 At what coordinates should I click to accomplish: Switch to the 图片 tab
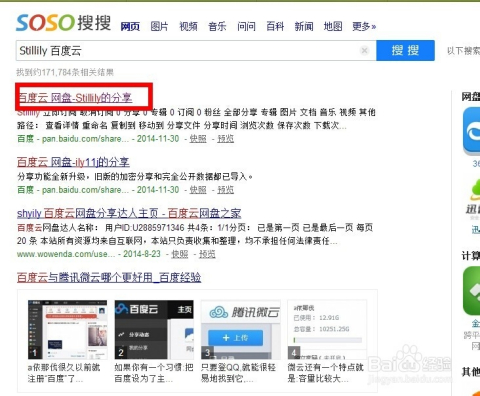[x=159, y=26]
